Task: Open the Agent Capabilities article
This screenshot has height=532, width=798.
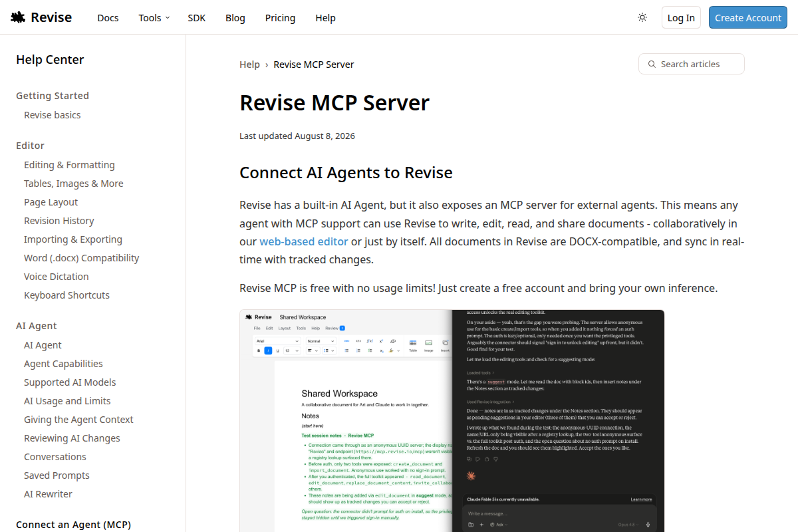Action: pos(63,364)
